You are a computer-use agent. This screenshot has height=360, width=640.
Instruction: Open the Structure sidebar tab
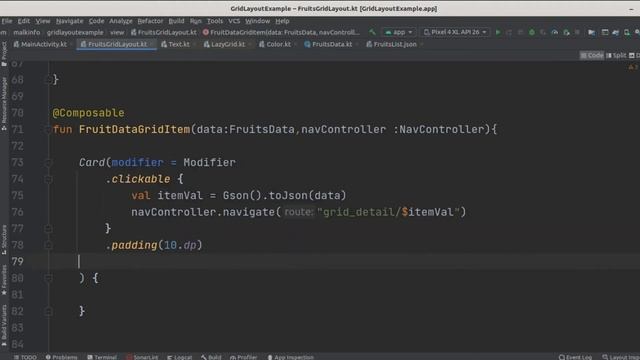(4, 240)
